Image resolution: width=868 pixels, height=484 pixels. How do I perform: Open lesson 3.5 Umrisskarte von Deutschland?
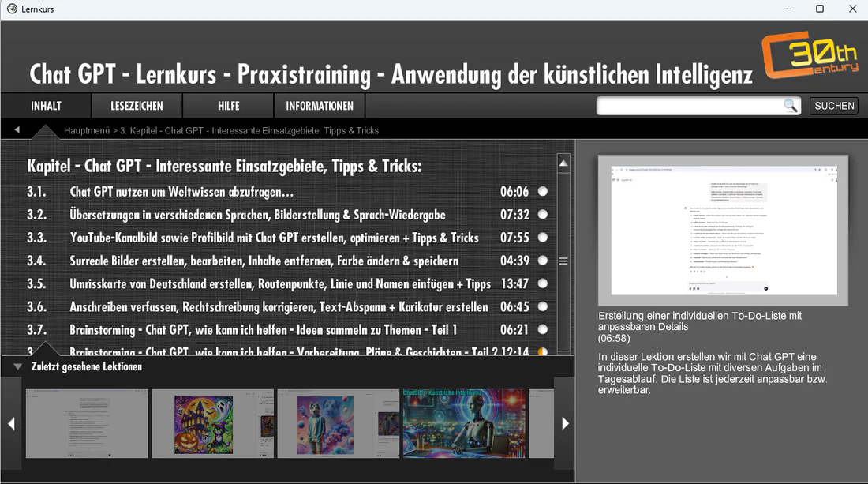(280, 284)
